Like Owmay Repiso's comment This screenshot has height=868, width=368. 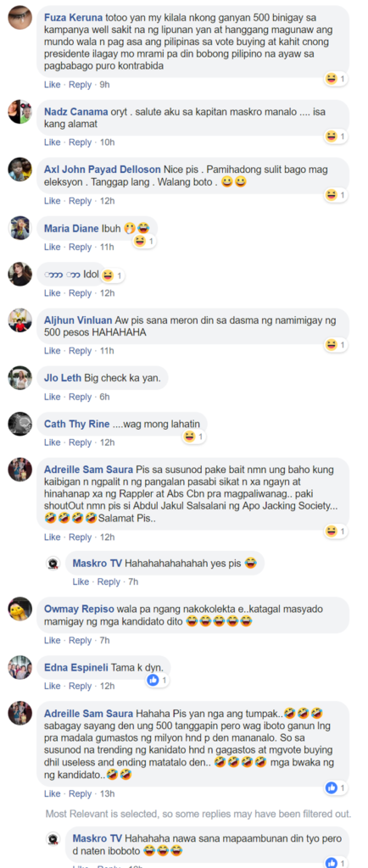[x=52, y=641]
